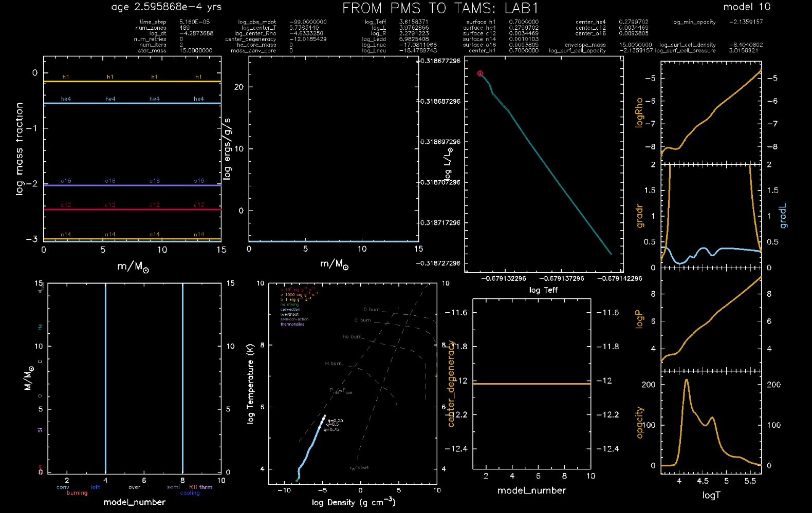812x513 pixels.
Task: Select the surface o16 value 0.0093805
Action: (524, 45)
